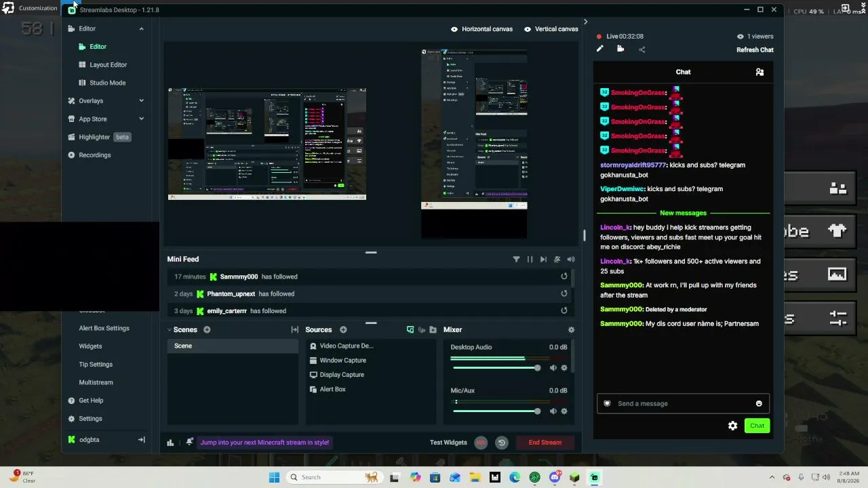Collapse the sidebar using the arrow beside odgbta
This screenshot has height=488, width=868.
[x=141, y=440]
